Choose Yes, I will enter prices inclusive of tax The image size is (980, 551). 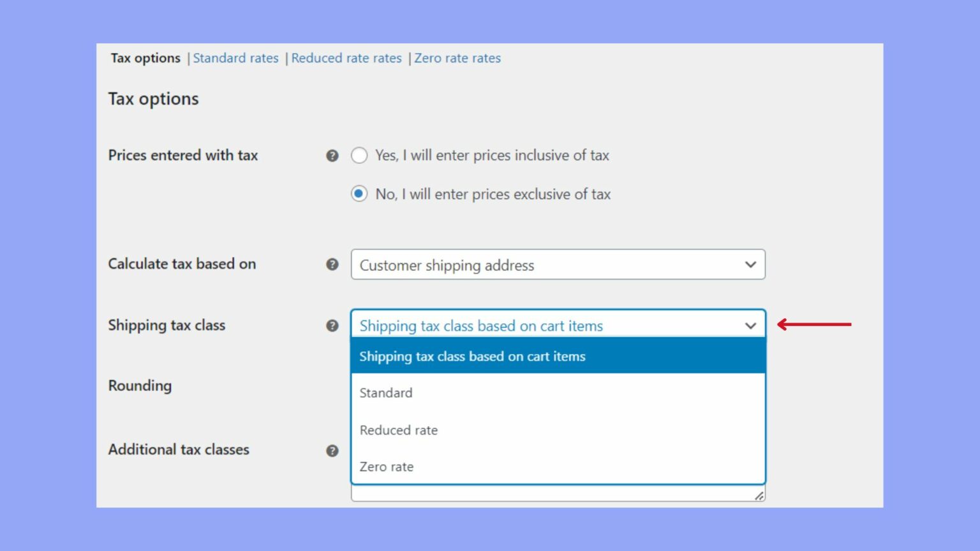(359, 155)
